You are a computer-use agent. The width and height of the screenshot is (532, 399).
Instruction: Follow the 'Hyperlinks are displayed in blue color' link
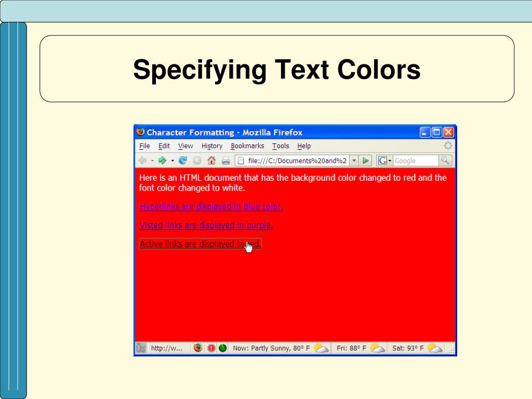point(211,207)
